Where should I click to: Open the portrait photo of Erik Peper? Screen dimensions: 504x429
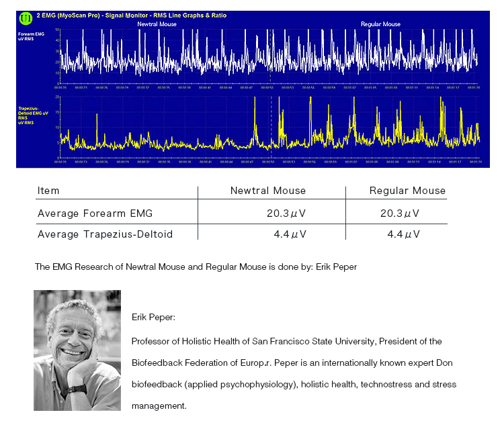[x=77, y=350]
